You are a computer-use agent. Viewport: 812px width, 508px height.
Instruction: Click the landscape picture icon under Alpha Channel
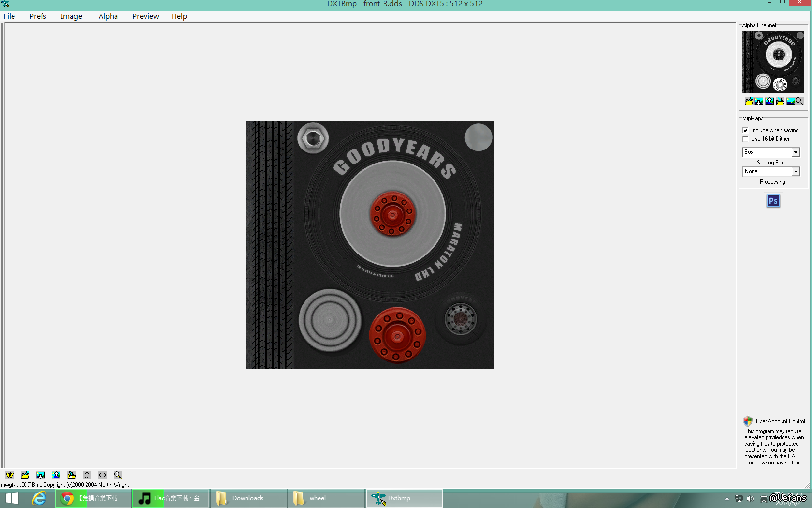(x=790, y=101)
